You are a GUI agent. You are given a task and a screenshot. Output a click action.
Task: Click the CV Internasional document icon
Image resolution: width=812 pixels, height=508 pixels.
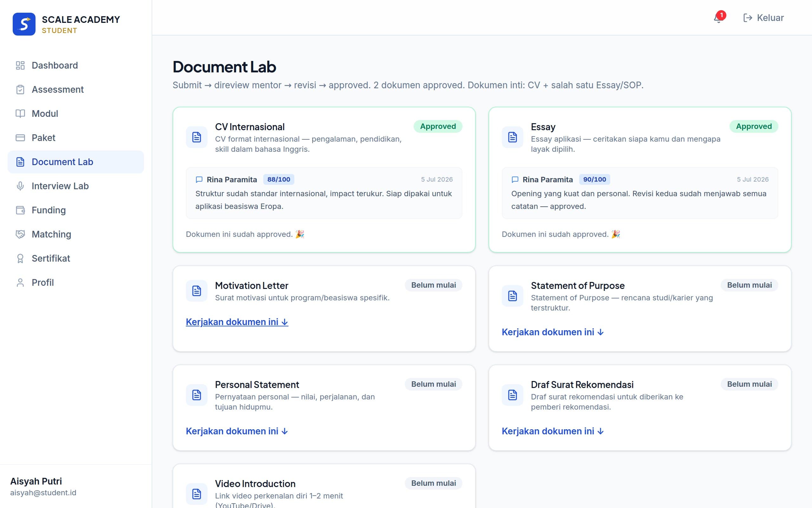point(197,137)
